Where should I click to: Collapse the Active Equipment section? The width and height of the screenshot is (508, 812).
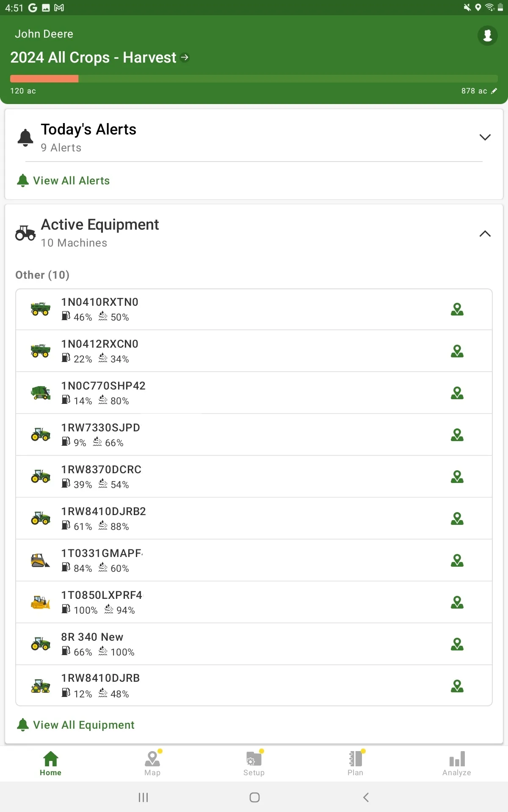pos(485,233)
